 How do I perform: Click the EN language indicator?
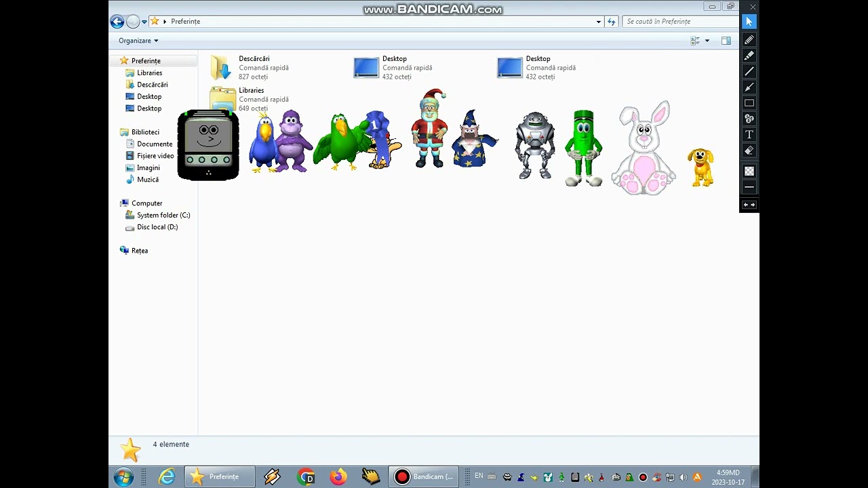[479, 476]
